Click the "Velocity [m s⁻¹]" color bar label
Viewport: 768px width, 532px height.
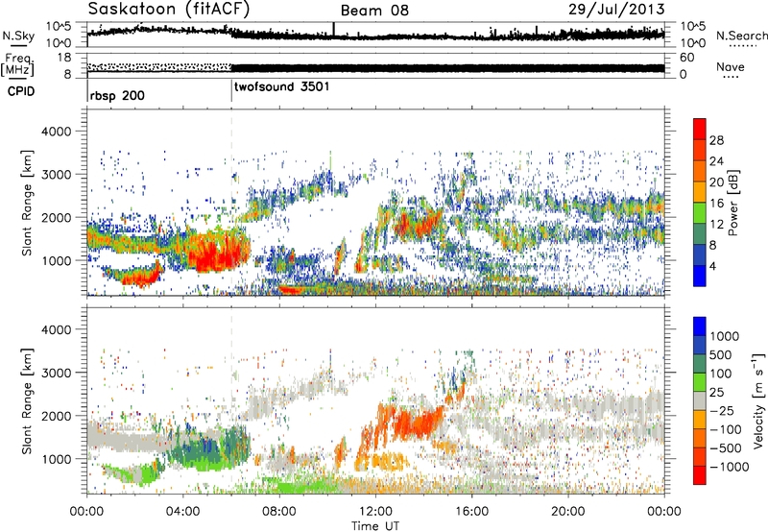758,400
